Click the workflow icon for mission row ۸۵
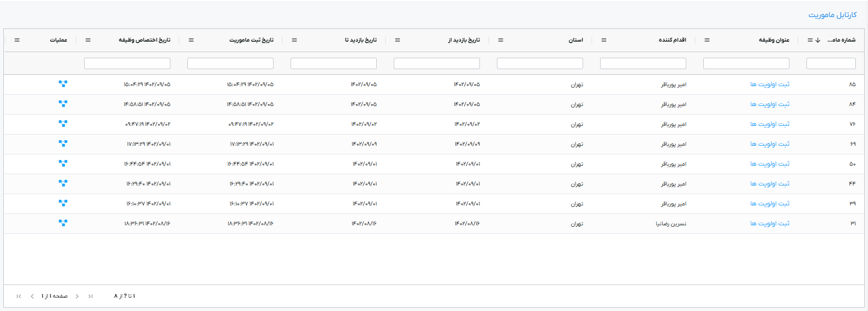 63,84
